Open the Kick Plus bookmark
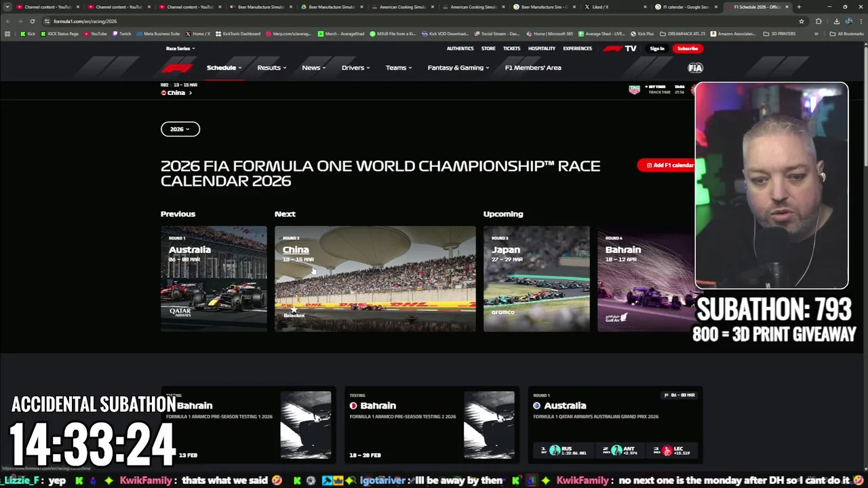The height and width of the screenshot is (488, 868). click(642, 33)
